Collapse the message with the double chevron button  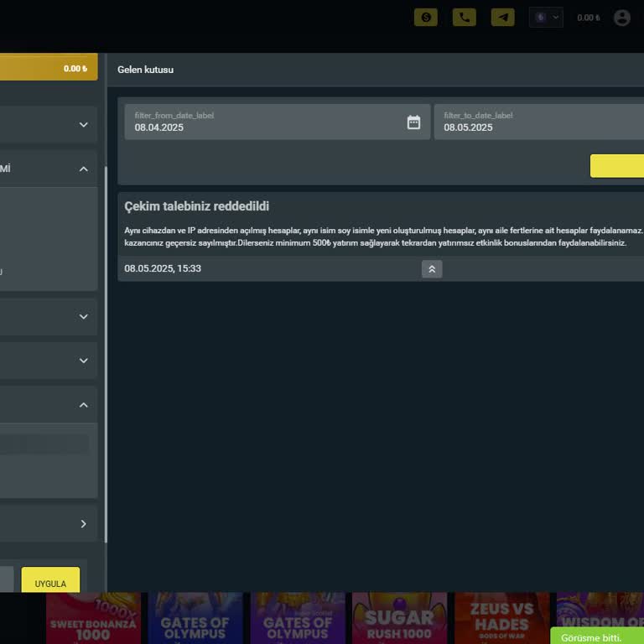[x=432, y=269]
